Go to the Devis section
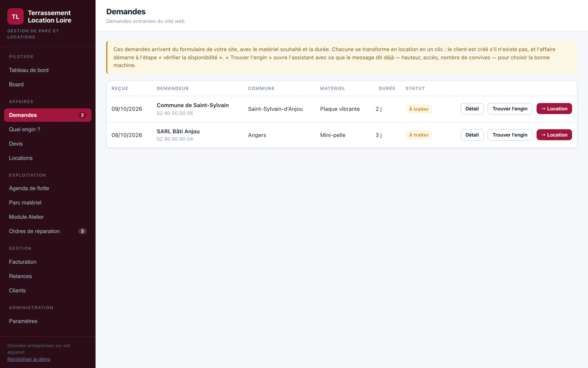This screenshot has width=588, height=368. point(48,144)
